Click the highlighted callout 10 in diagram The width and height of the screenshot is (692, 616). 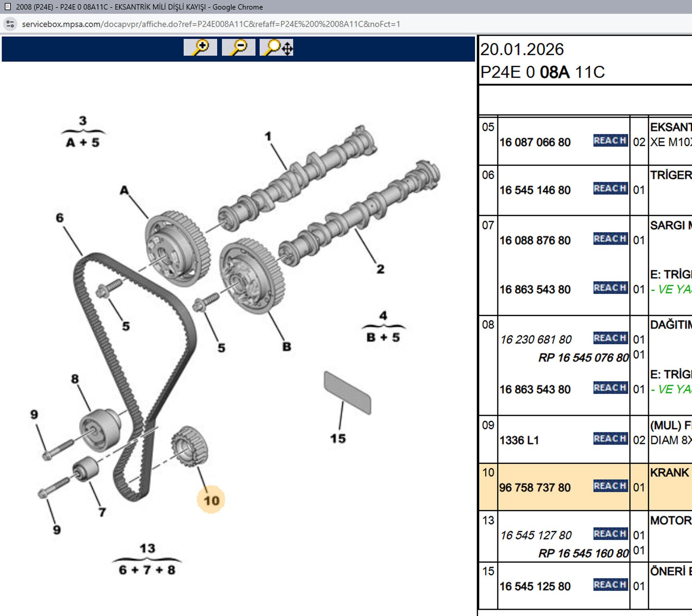211,500
